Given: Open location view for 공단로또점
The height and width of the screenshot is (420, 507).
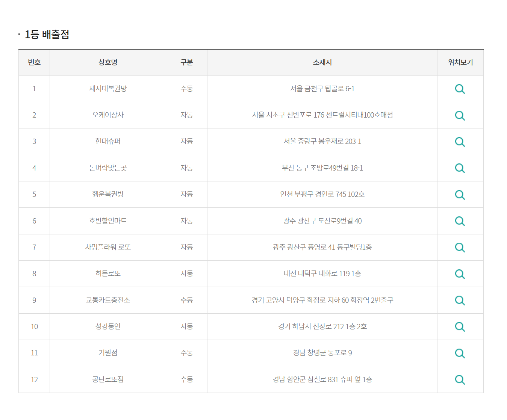Looking at the screenshot, I should tap(460, 379).
